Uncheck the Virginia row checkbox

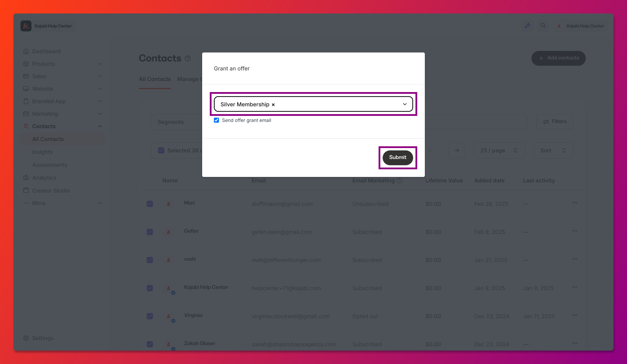pyautogui.click(x=150, y=316)
